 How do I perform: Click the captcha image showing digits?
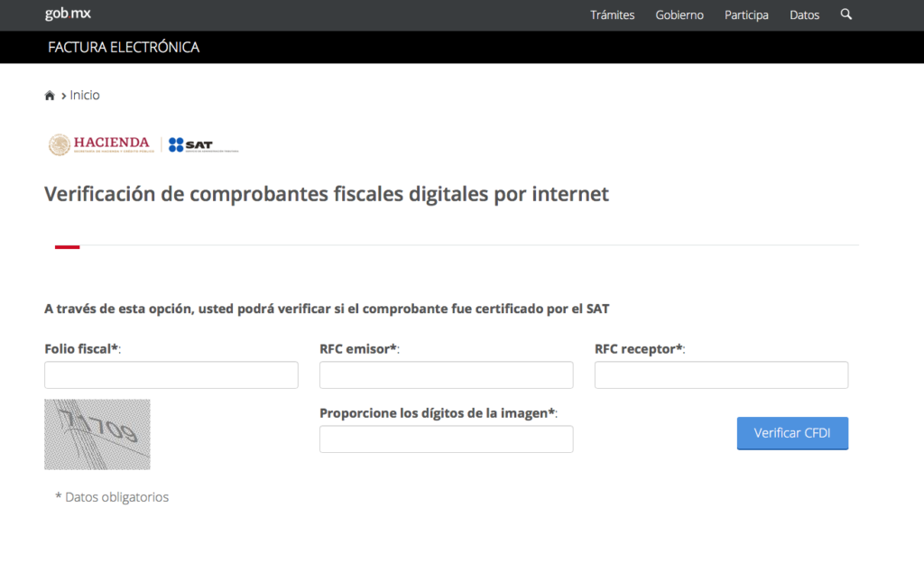tap(97, 434)
